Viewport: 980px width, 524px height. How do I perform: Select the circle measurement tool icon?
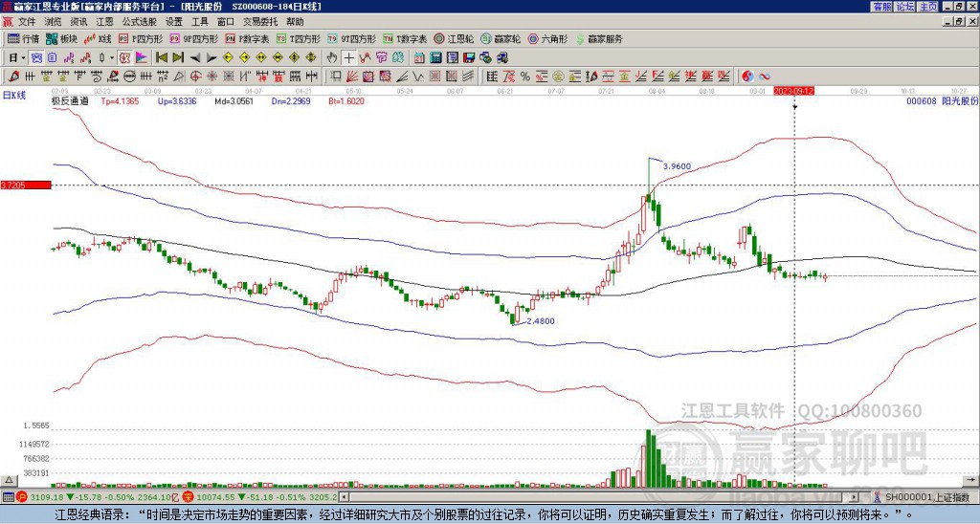(129, 76)
